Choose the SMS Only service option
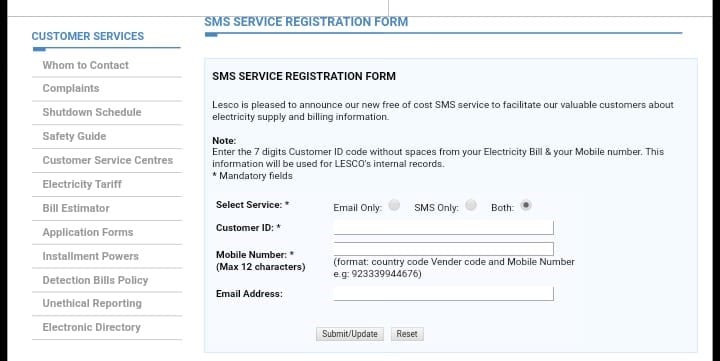This screenshot has height=361, width=720. pyautogui.click(x=471, y=205)
